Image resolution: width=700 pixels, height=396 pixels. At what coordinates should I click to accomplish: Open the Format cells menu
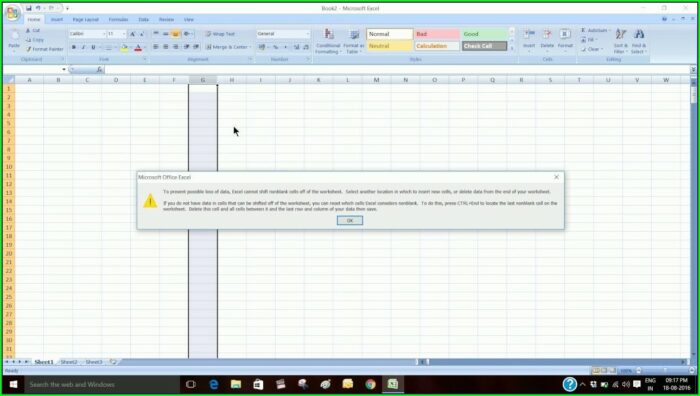(x=565, y=40)
